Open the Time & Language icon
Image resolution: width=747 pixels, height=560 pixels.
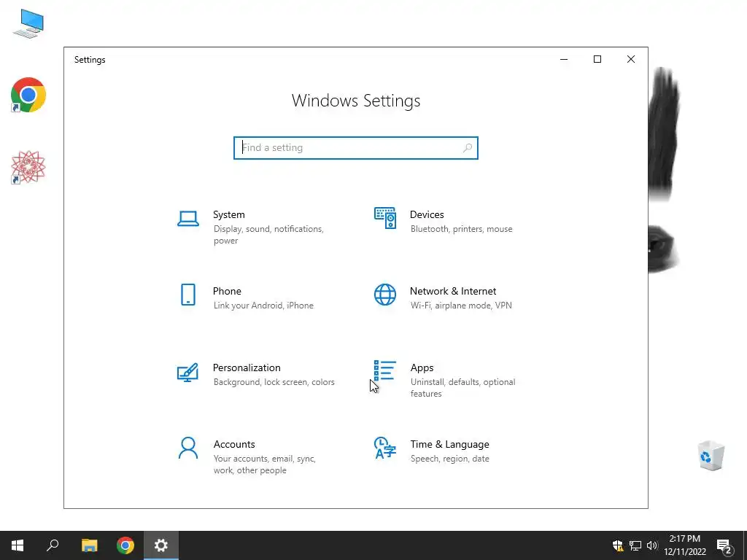point(385,448)
